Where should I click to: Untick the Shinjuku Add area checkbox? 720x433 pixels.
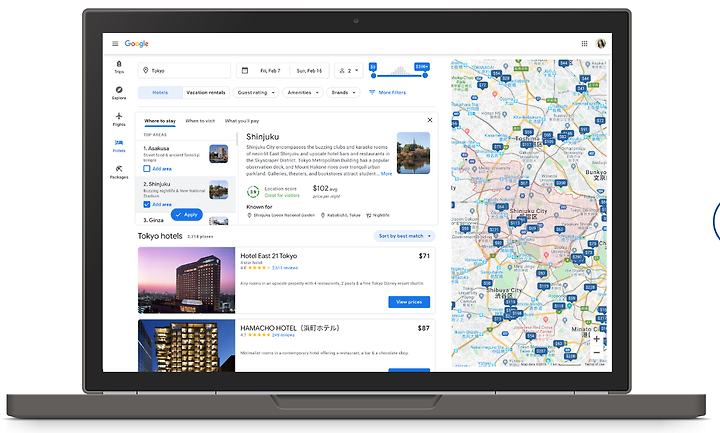point(146,204)
